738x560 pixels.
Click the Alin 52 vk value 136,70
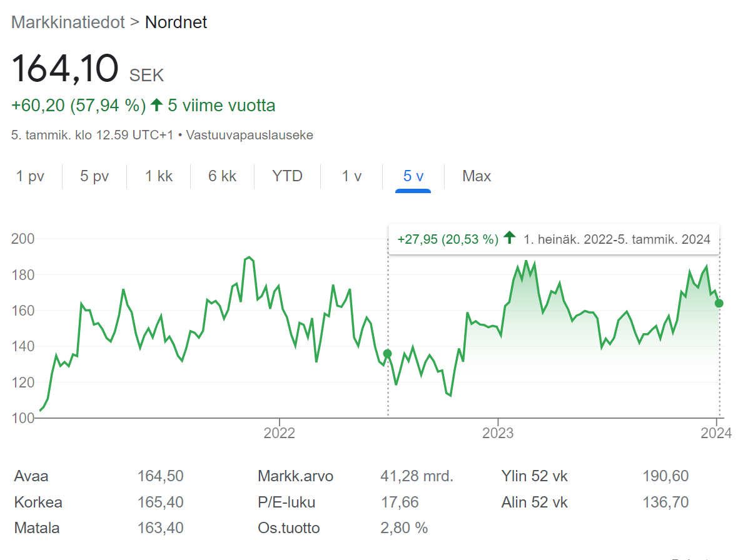[x=665, y=502]
